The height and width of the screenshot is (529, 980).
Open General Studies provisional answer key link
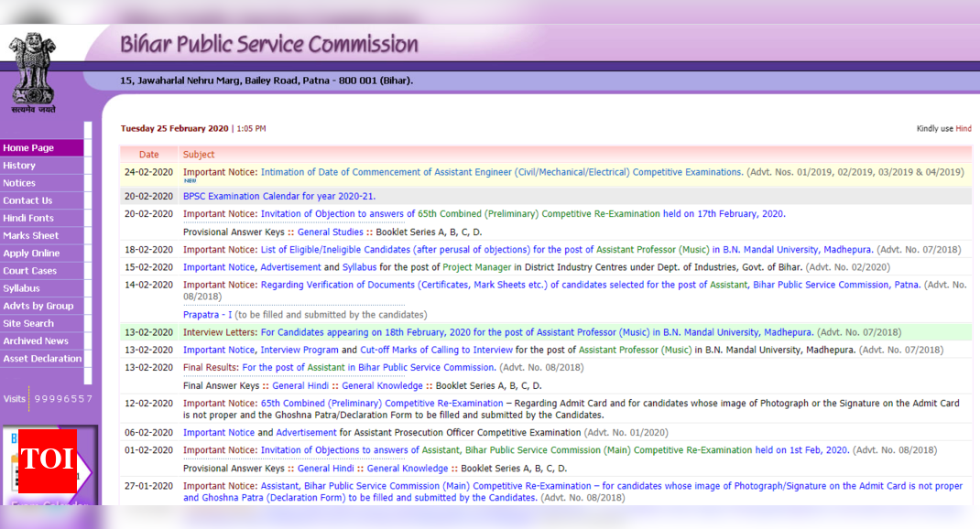point(330,232)
